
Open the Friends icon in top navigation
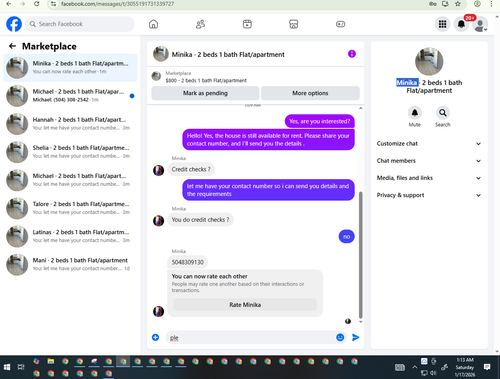[200, 24]
